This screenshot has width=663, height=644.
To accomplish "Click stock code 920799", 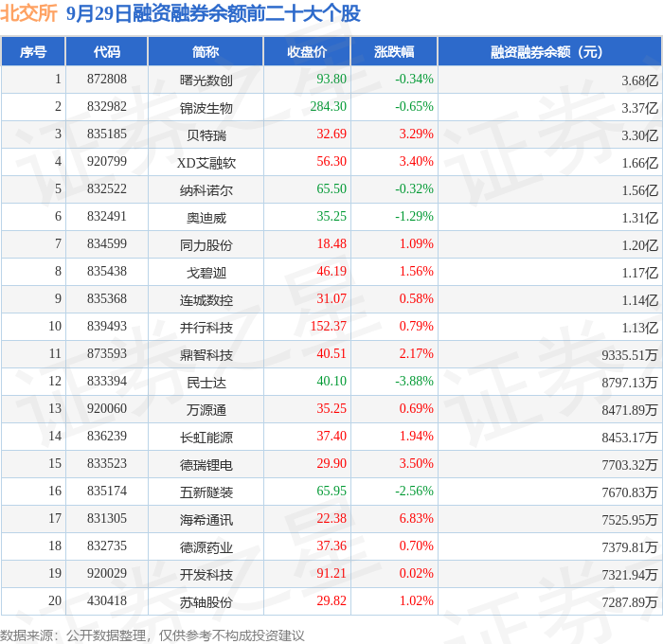I will click(x=107, y=162).
